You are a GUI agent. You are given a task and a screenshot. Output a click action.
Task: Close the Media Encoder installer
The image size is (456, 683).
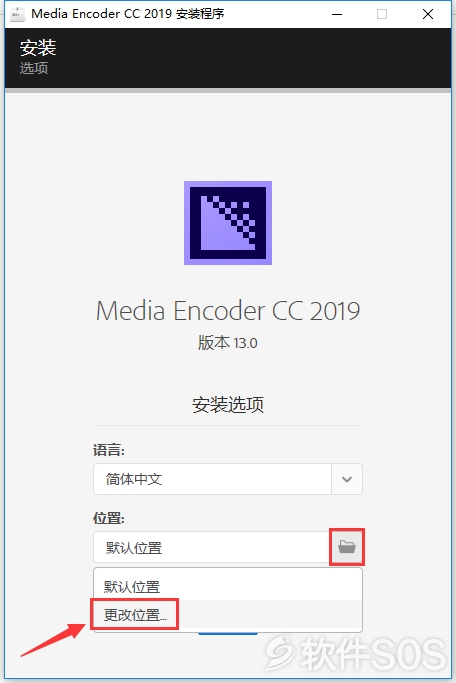tap(428, 14)
